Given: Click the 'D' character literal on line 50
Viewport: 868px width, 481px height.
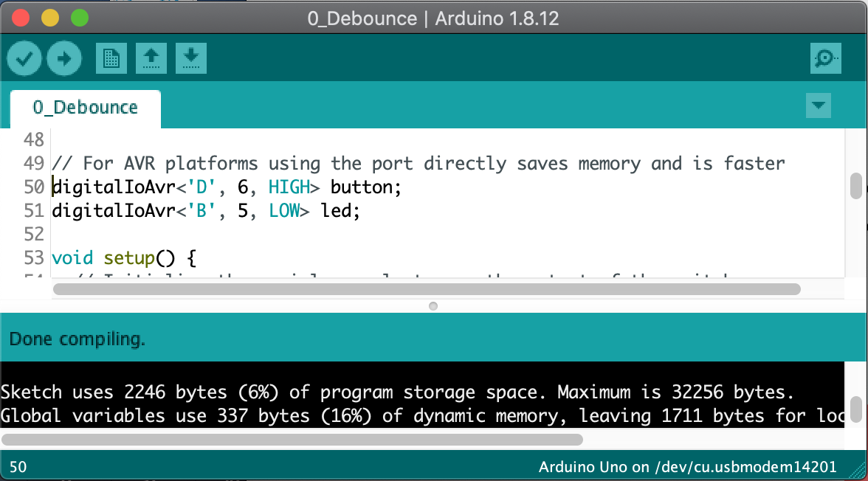Looking at the screenshot, I should tap(201, 187).
